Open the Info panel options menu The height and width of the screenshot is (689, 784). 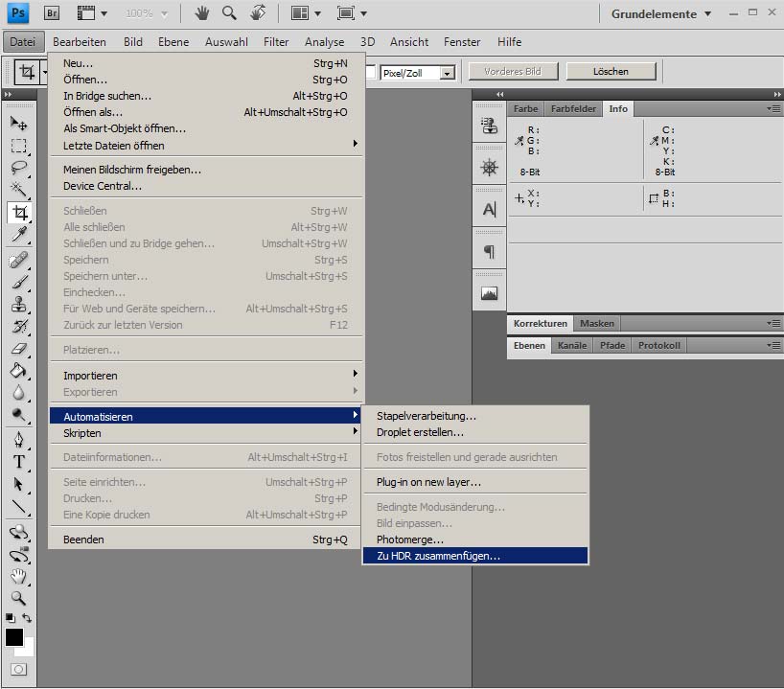774,109
